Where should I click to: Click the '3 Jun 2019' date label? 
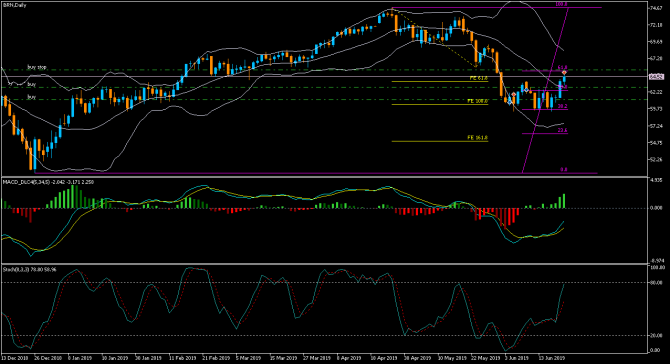[517, 358]
